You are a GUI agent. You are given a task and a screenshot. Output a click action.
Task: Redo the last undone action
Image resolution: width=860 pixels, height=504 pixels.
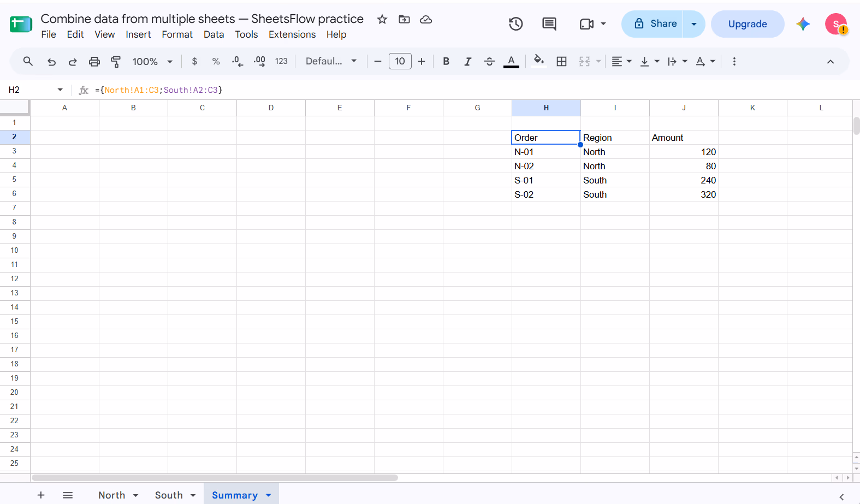[x=73, y=62]
